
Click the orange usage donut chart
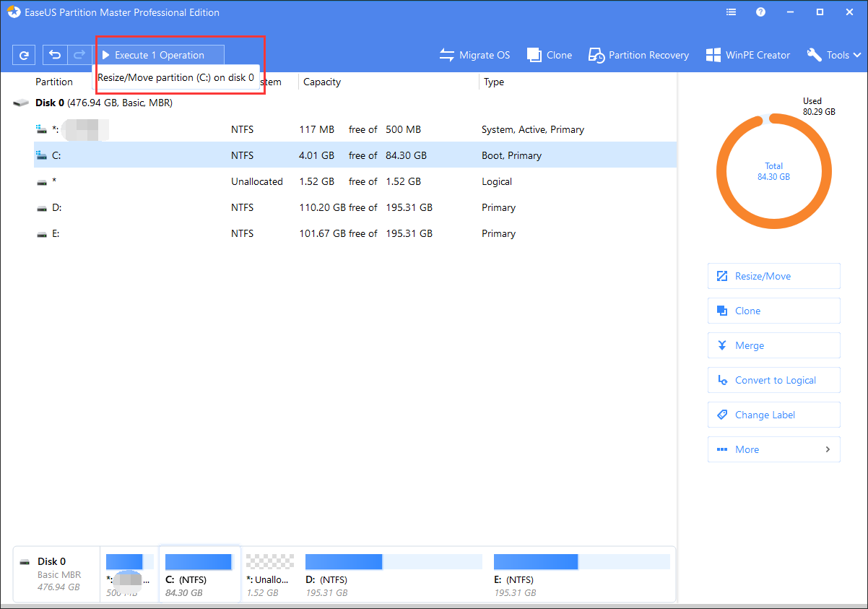[x=773, y=171]
